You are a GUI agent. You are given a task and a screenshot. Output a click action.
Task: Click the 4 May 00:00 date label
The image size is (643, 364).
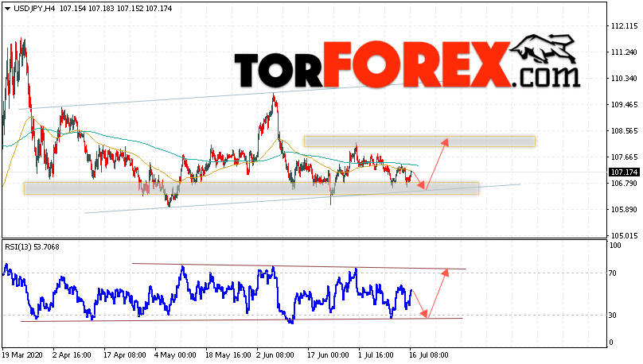coord(175,355)
